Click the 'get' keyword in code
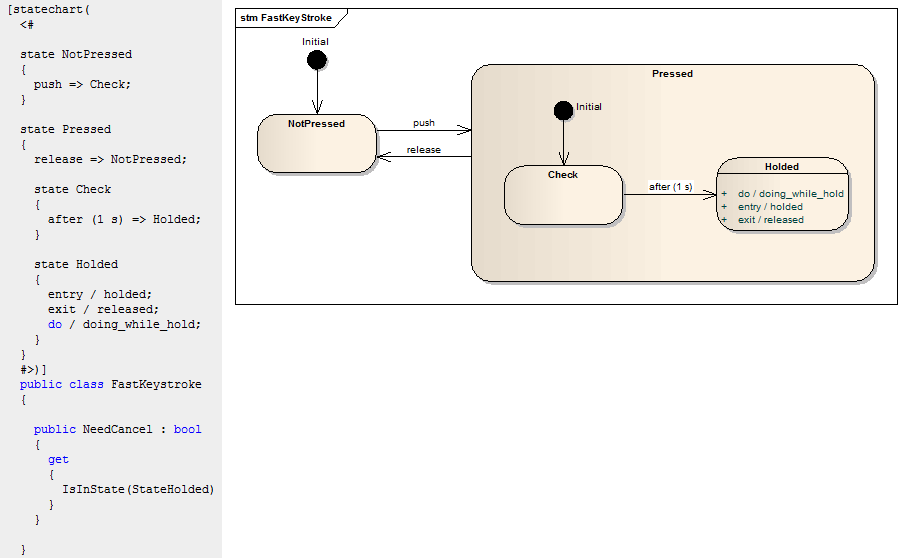The height and width of the screenshot is (559, 906). pyautogui.click(x=58, y=459)
